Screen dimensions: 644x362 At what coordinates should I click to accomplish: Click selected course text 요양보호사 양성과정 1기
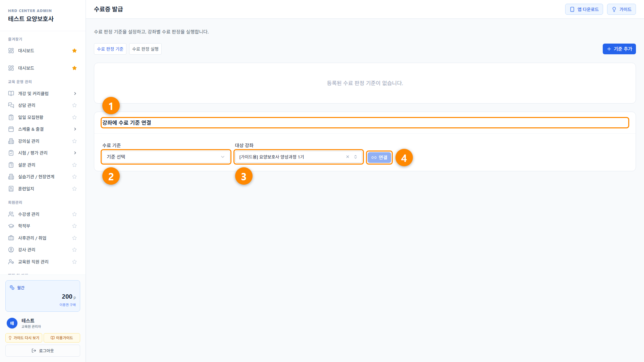[282, 157]
